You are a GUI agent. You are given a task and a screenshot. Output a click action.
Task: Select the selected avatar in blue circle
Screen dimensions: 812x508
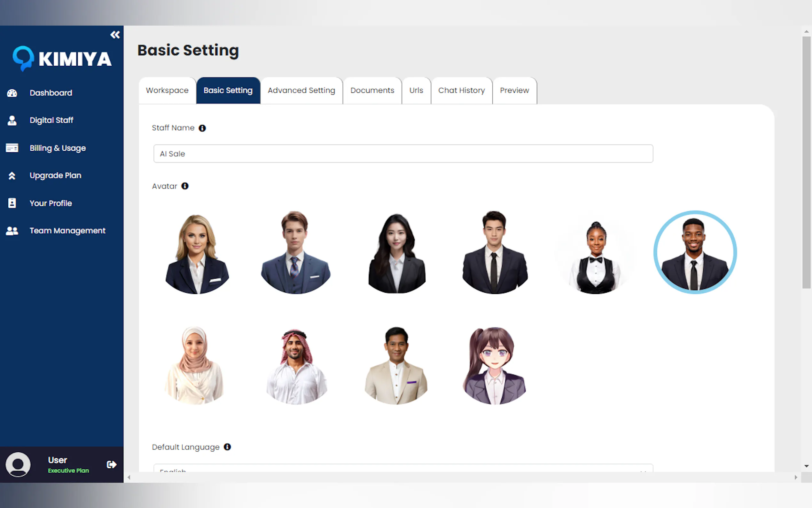coord(695,252)
